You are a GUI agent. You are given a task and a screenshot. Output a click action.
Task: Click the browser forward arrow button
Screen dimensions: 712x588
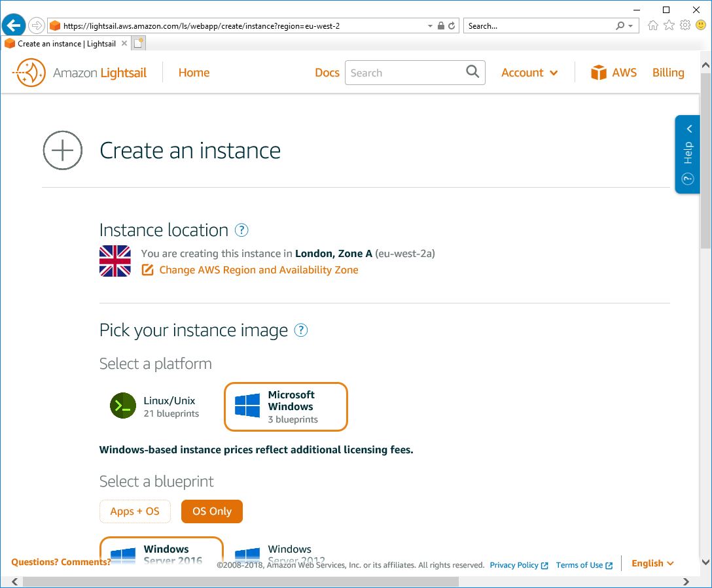click(37, 26)
